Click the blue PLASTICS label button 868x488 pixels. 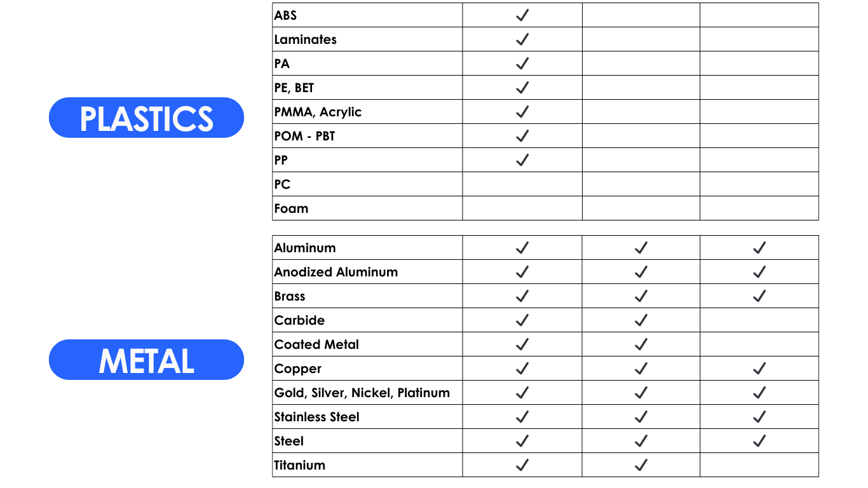tap(146, 118)
